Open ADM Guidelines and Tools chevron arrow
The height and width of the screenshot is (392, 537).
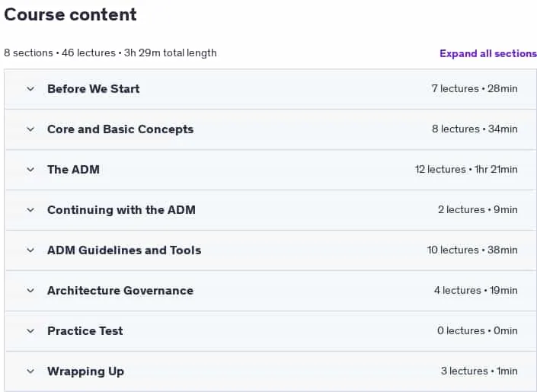(30, 250)
